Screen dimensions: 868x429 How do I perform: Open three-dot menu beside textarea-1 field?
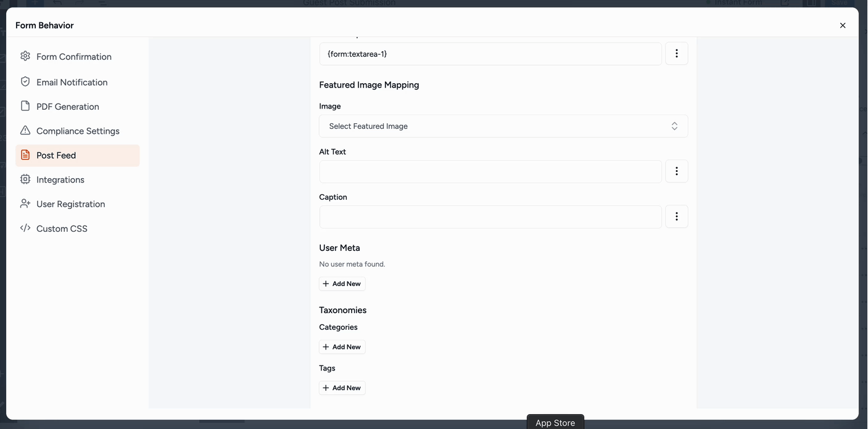(676, 54)
